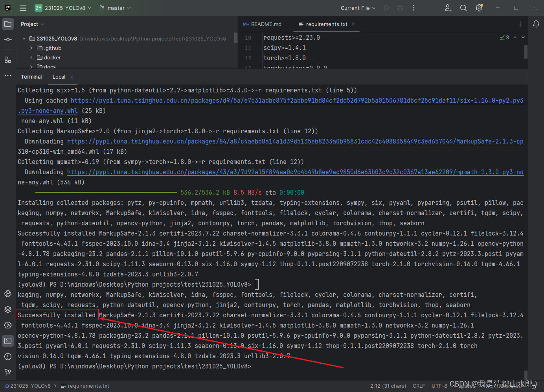Debug the current file

coord(400,8)
